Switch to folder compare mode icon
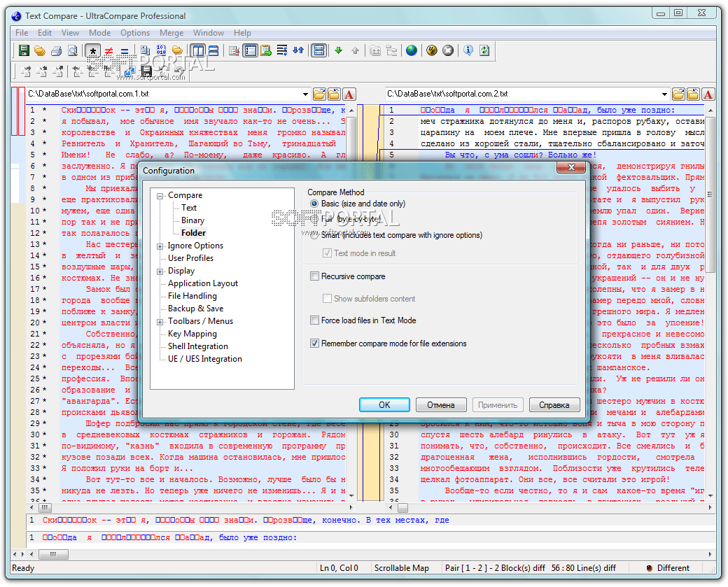Screen dimensions: 728x587 177,50
